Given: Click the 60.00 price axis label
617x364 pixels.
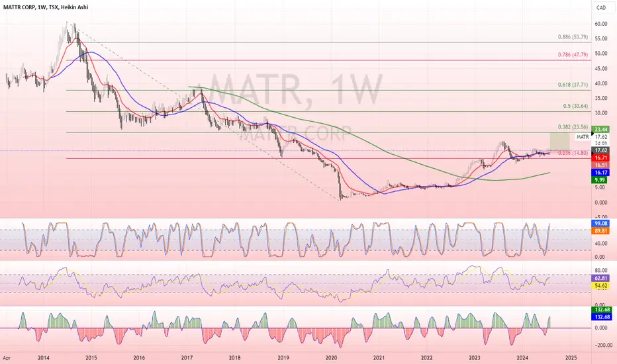Looking at the screenshot, I should pos(601,24).
